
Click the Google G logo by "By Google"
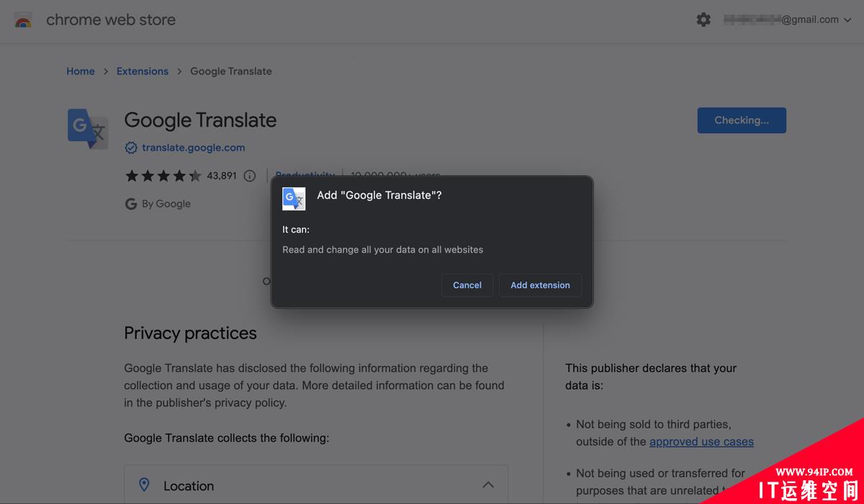pos(131,204)
